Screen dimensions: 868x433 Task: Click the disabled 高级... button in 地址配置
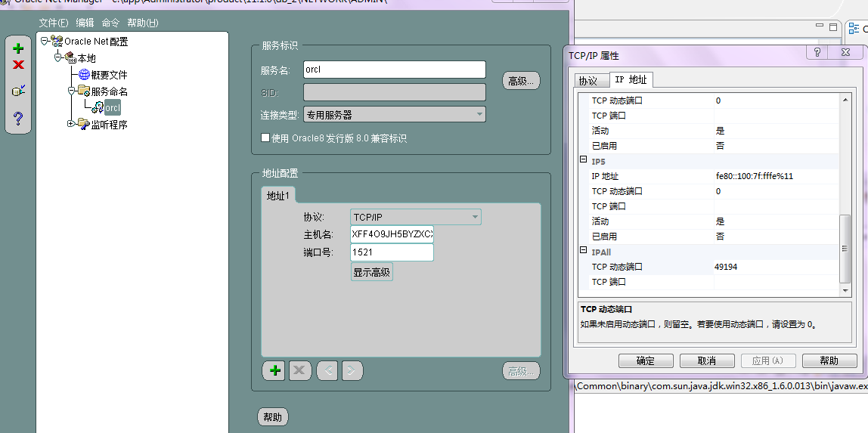click(x=521, y=372)
